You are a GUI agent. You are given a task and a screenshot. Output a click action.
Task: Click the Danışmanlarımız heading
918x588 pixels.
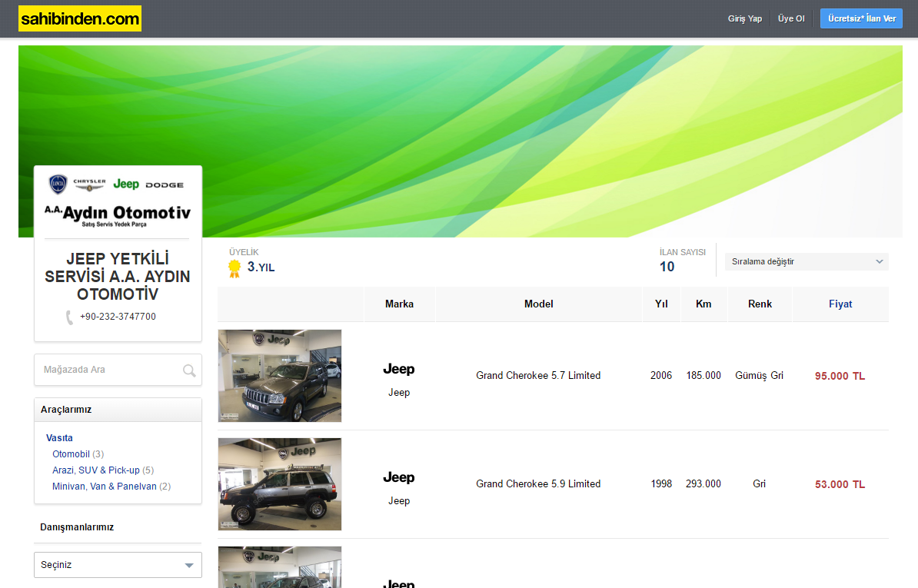[x=77, y=527]
